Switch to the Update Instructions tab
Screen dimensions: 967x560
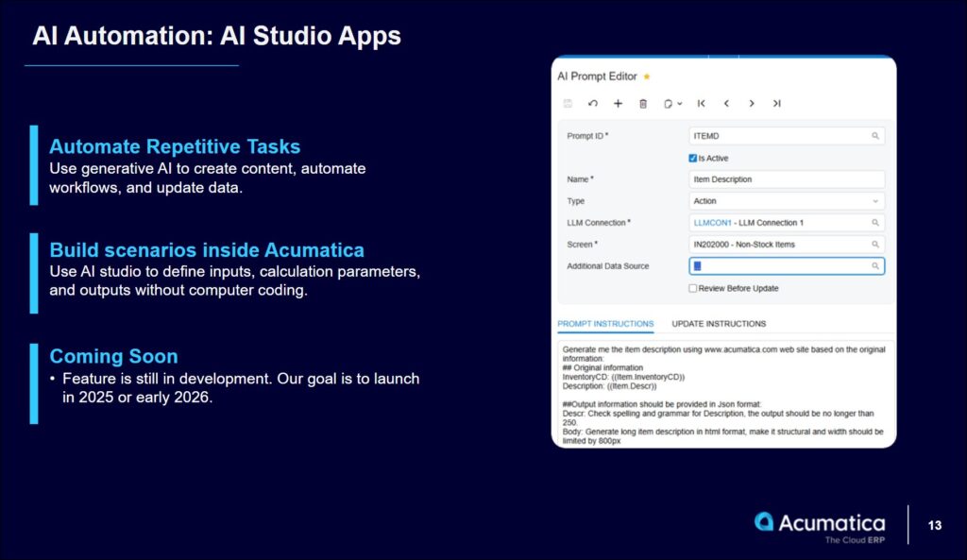(x=719, y=324)
